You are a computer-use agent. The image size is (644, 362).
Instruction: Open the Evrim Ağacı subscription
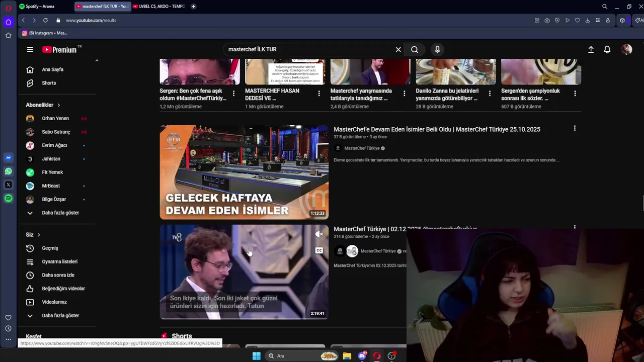[54, 145]
